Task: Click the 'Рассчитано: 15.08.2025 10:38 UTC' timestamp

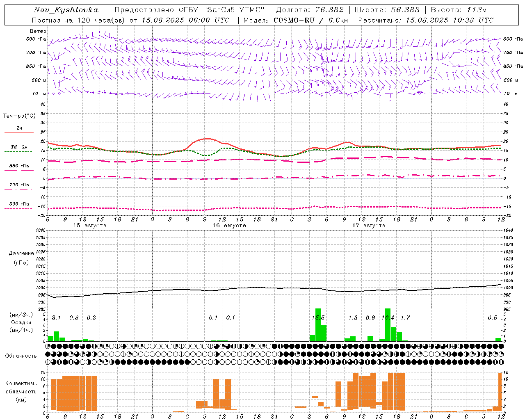Action: (x=426, y=20)
